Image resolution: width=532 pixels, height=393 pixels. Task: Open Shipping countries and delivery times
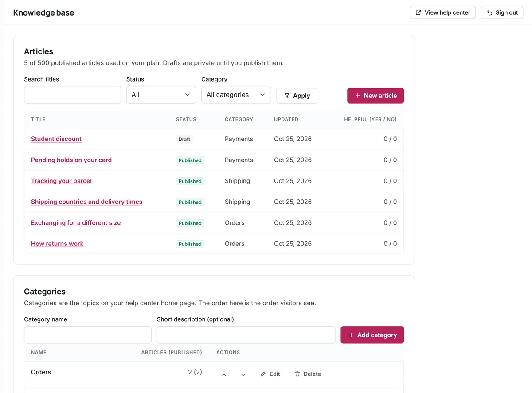click(86, 202)
